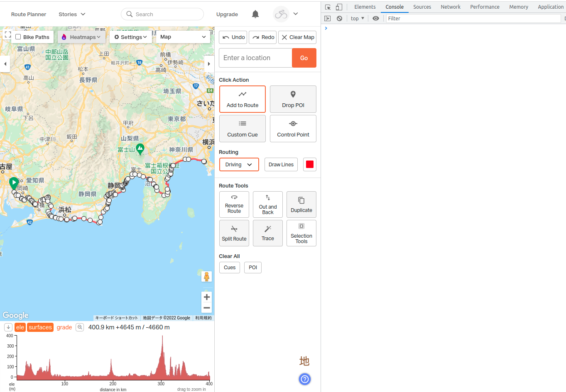Toggle the surfaces graph option
This screenshot has width=566, height=392.
[40, 327]
